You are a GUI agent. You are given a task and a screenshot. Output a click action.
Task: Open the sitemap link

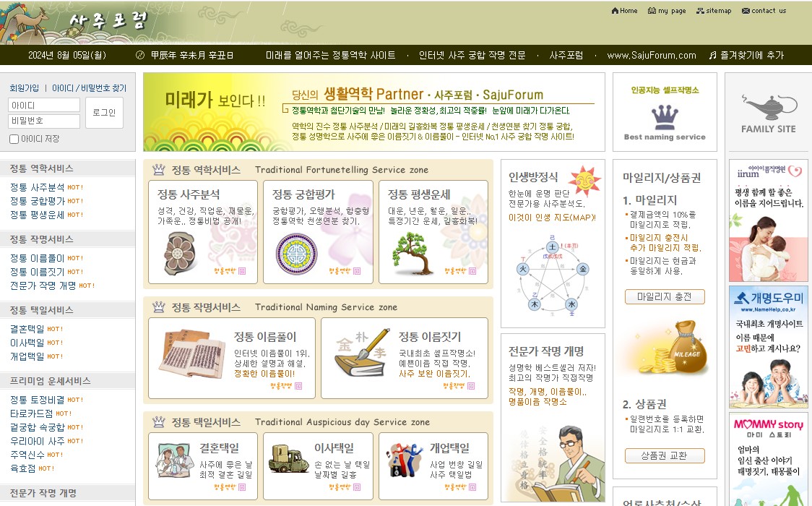pos(714,10)
